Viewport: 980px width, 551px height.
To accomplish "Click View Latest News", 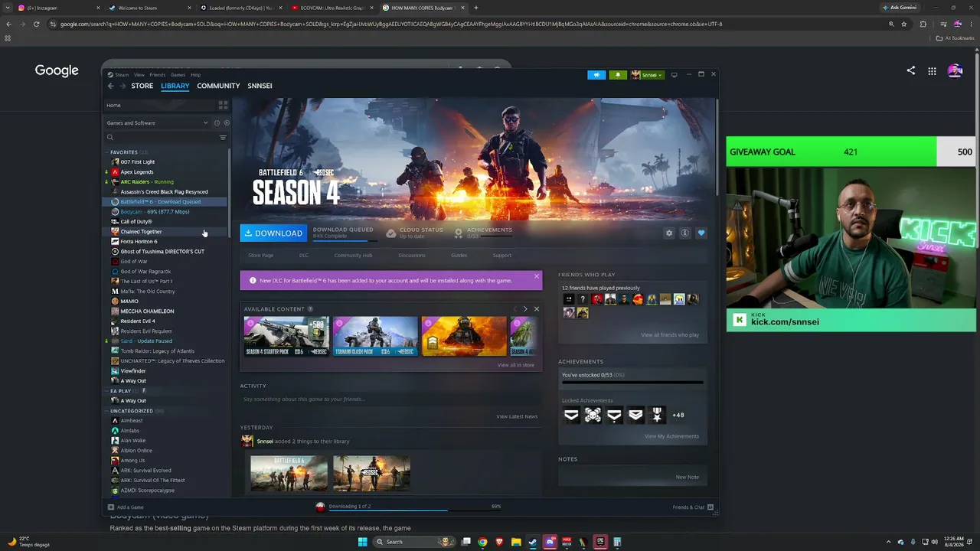I will [x=517, y=416].
